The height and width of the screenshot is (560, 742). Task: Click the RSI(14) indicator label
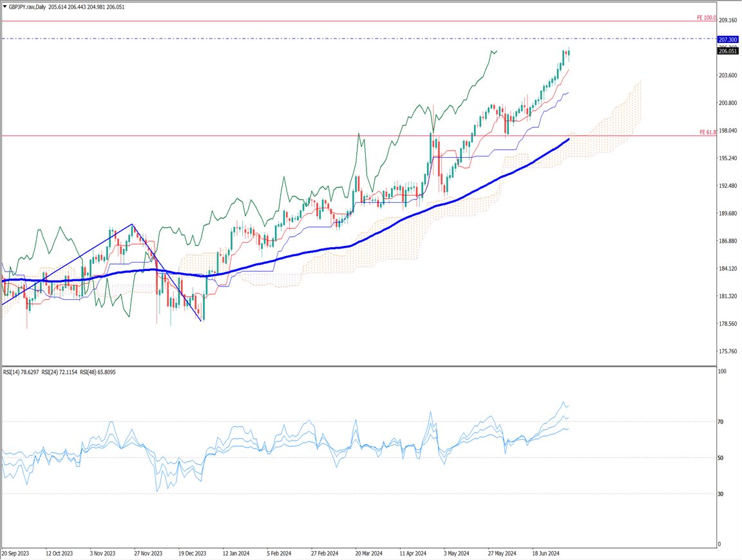[21, 373]
